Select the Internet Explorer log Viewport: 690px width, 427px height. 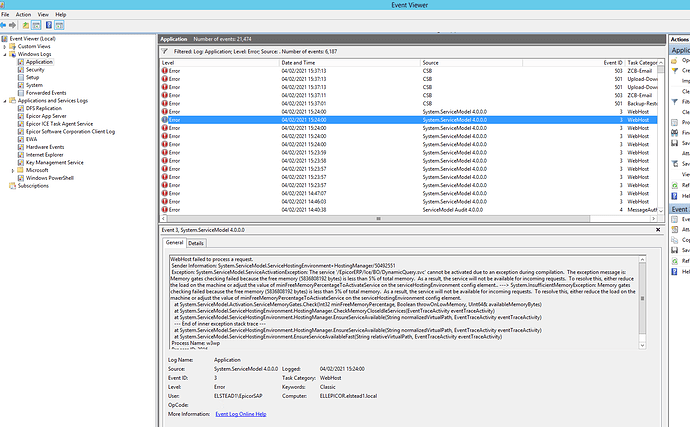[44, 155]
